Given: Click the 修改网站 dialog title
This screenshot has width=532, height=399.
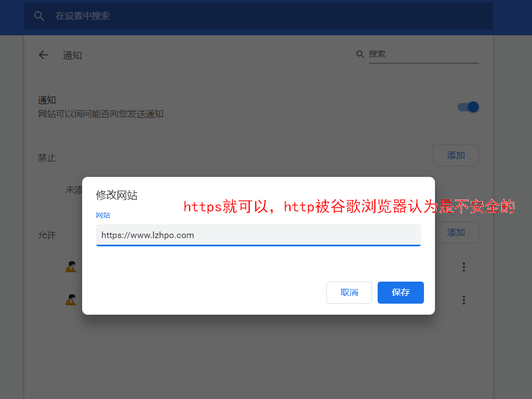Looking at the screenshot, I should tap(117, 195).
